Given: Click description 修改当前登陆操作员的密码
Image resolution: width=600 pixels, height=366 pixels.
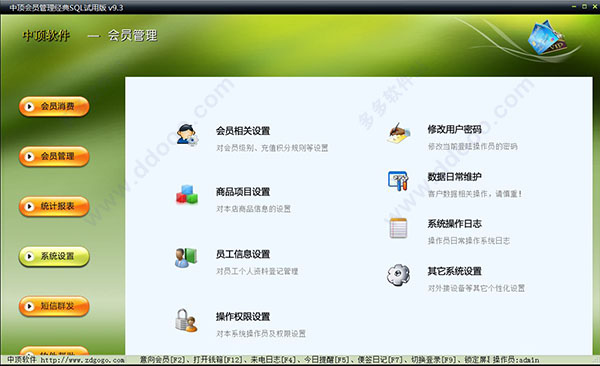Looking at the screenshot, I should pyautogui.click(x=473, y=147).
